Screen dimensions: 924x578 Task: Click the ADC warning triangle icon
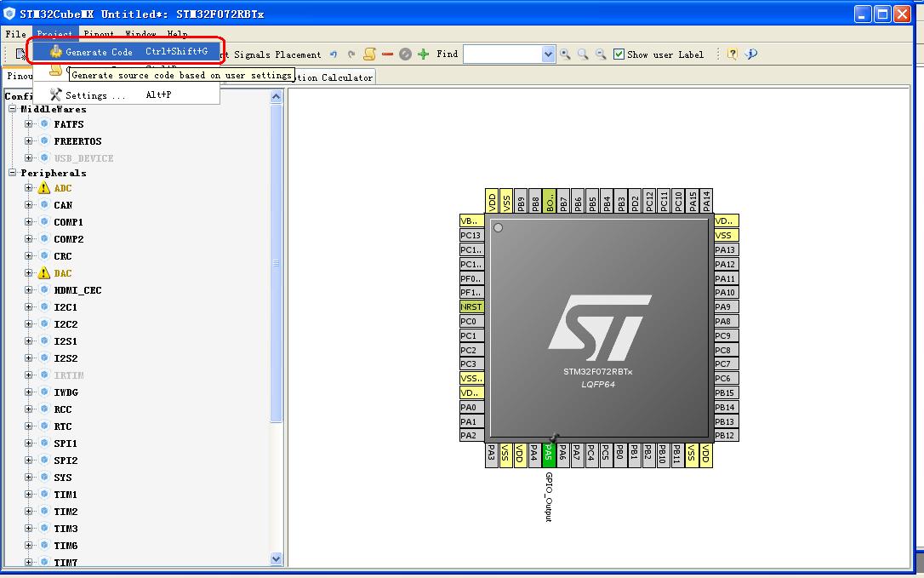pyautogui.click(x=44, y=188)
